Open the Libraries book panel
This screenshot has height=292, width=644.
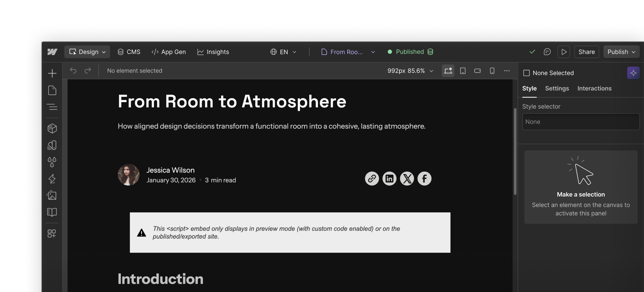tap(52, 212)
